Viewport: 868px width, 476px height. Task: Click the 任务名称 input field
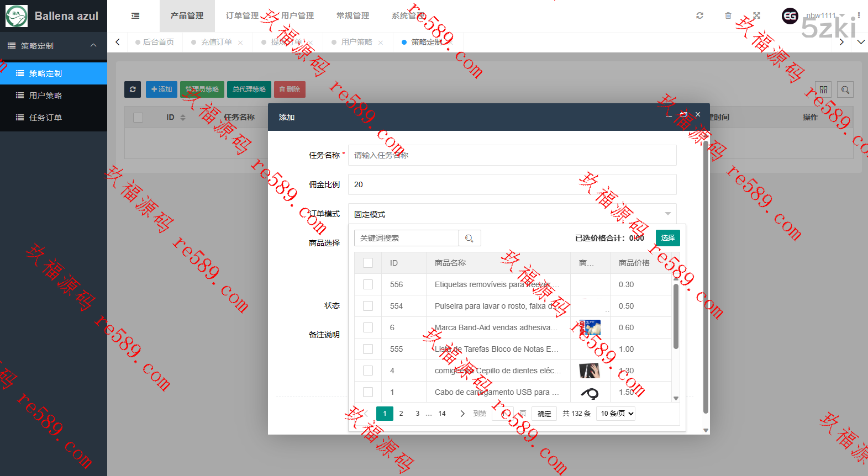512,155
